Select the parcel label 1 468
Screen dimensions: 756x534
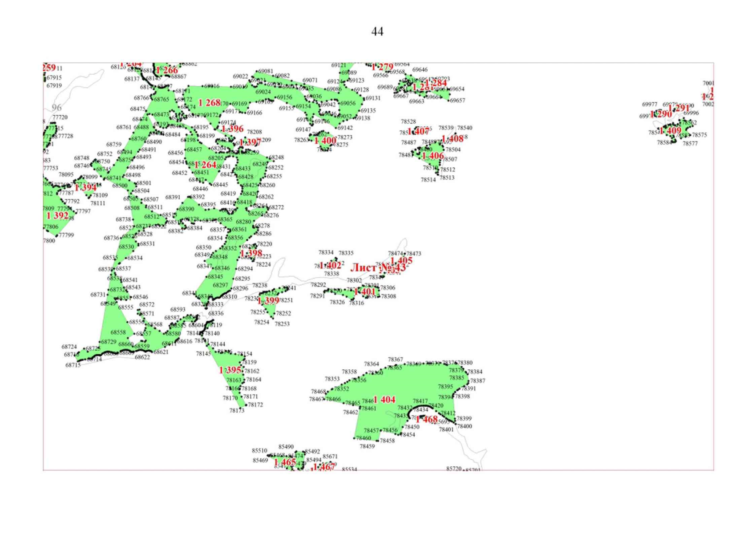426,419
